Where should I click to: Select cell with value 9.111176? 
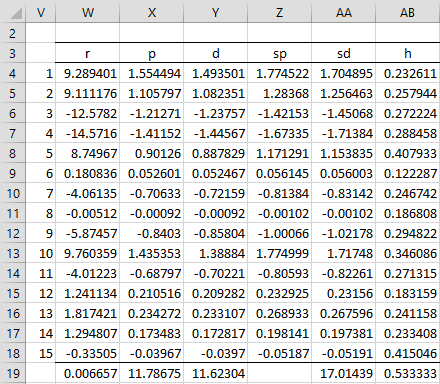[x=88, y=93]
